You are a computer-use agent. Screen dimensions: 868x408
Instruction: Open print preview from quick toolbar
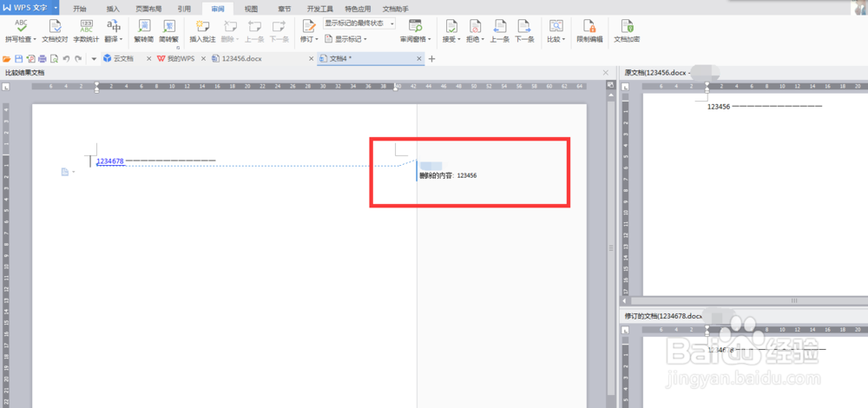[54, 59]
